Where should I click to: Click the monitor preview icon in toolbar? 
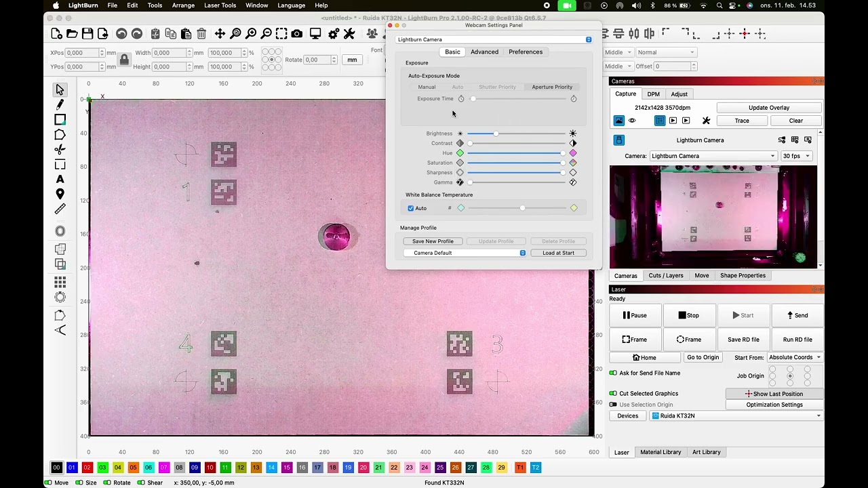(315, 34)
